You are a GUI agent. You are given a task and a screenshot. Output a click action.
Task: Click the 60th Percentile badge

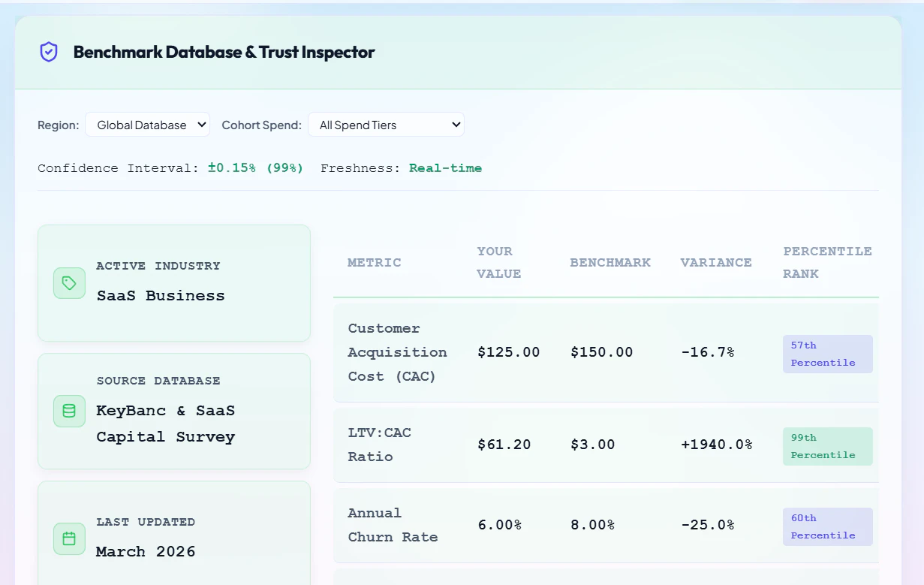(x=827, y=526)
